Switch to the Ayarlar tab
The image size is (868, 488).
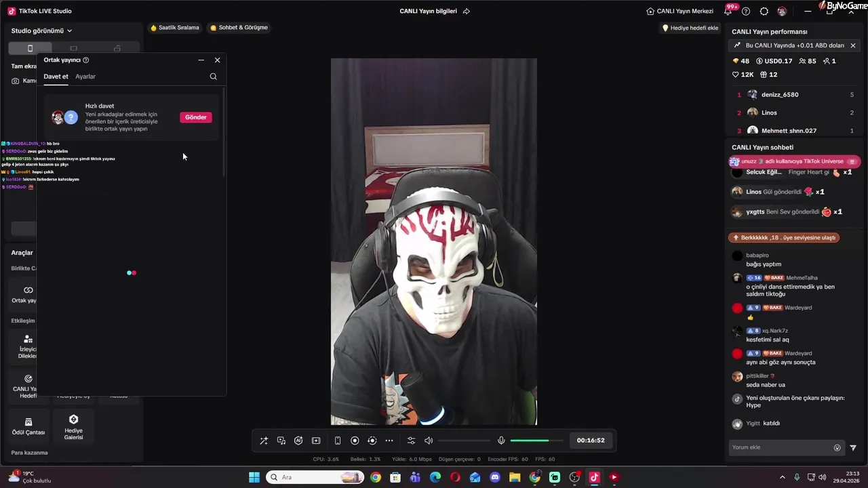(x=85, y=77)
